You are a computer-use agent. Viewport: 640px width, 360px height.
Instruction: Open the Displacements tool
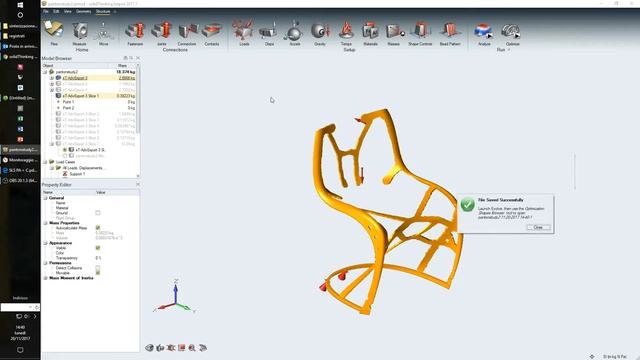tap(269, 31)
